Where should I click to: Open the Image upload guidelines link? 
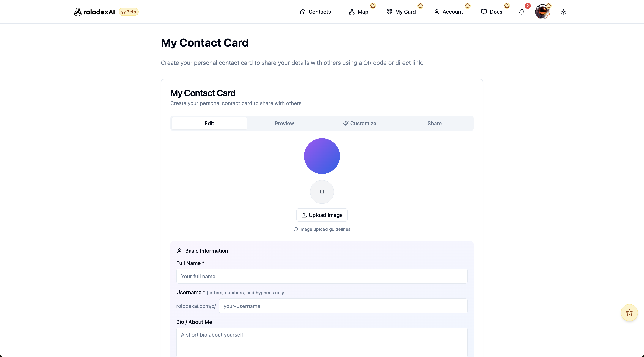coord(325,229)
